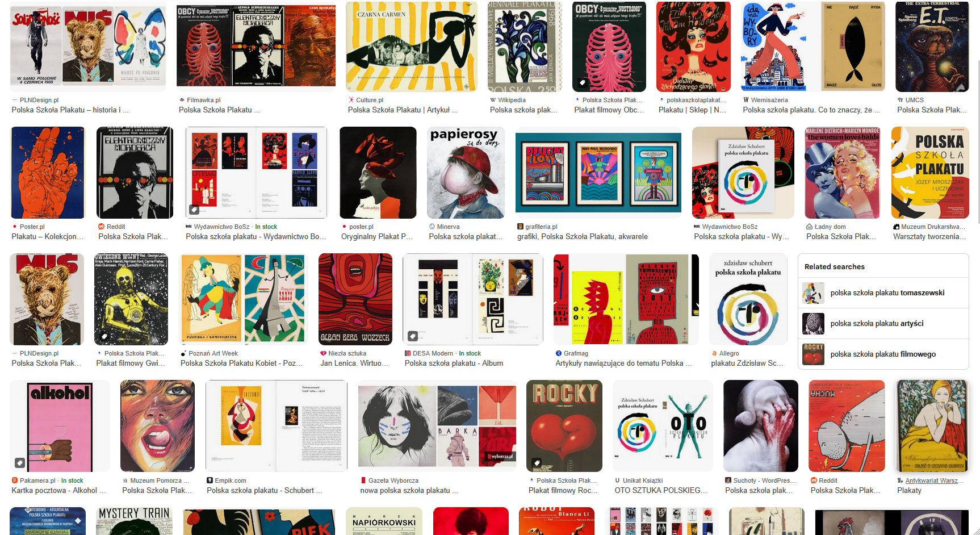Click product tag icon on DESA Modern album image
This screenshot has width=980, height=535.
point(413,336)
